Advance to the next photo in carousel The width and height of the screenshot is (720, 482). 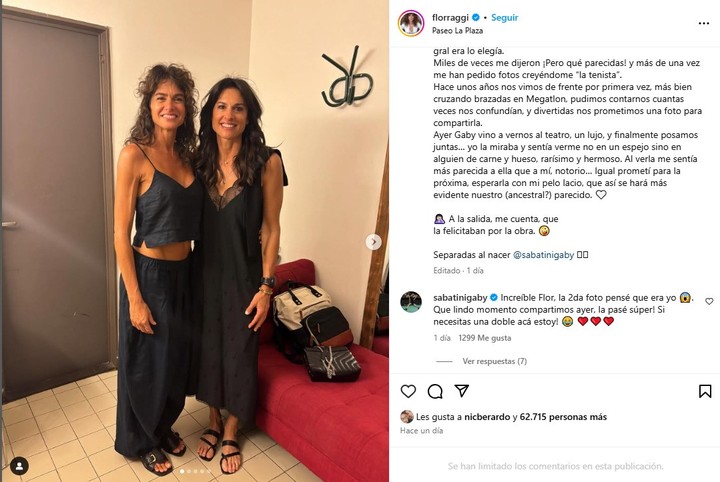(373, 242)
